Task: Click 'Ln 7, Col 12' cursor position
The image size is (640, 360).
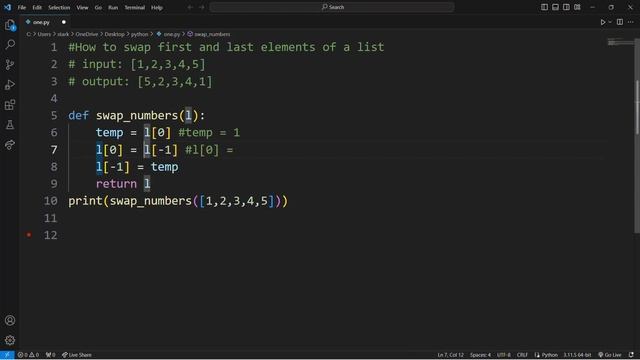Action: click(451, 355)
